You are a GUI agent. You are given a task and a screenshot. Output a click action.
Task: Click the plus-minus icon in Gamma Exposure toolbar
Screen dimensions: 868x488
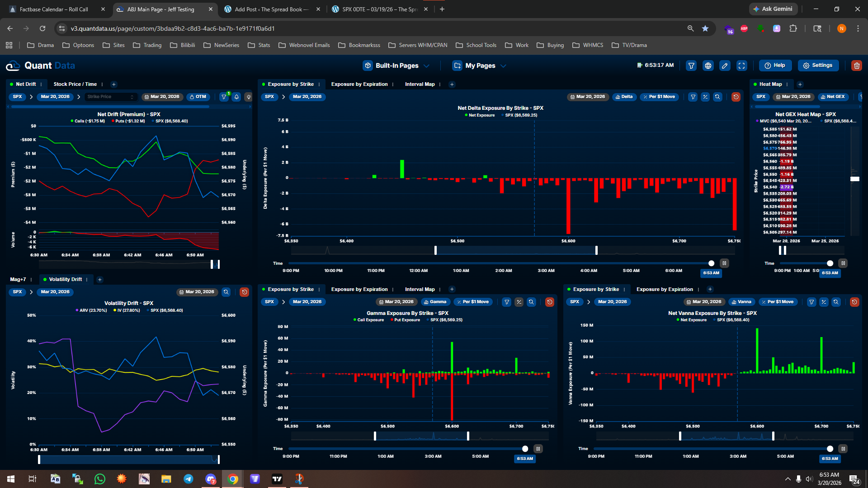519,302
